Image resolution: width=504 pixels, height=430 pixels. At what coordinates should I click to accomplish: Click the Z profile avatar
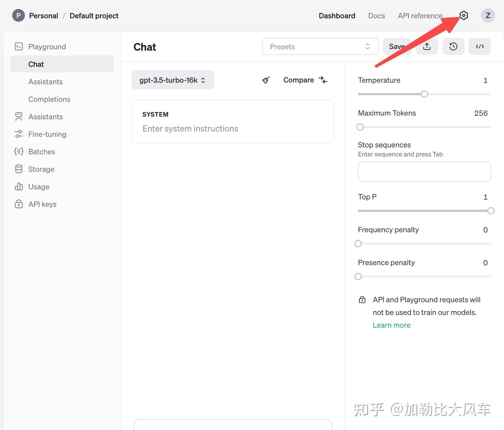[x=488, y=15]
